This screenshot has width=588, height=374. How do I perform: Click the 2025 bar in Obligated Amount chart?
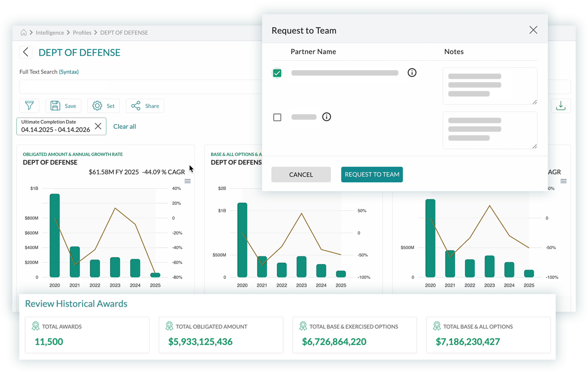(x=155, y=275)
